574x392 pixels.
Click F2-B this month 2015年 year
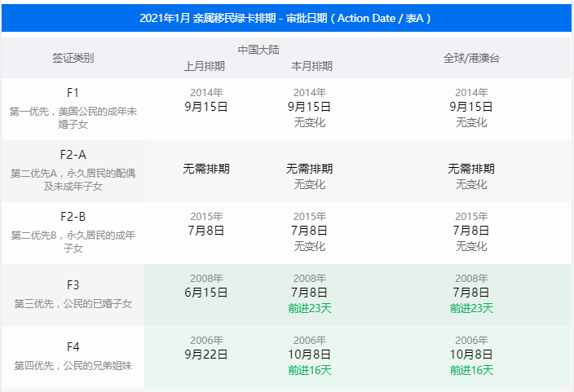click(x=310, y=216)
